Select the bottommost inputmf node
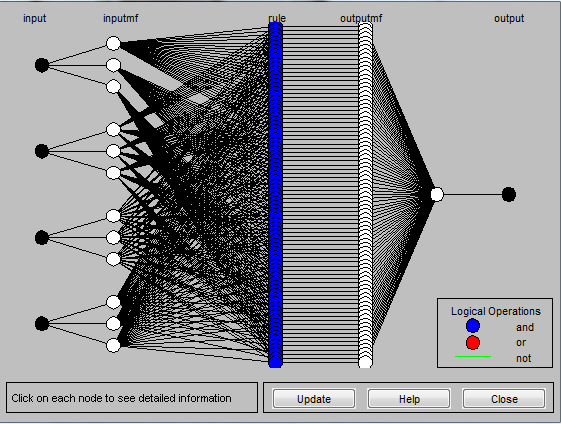The width and height of the screenshot is (561, 424). tap(113, 345)
